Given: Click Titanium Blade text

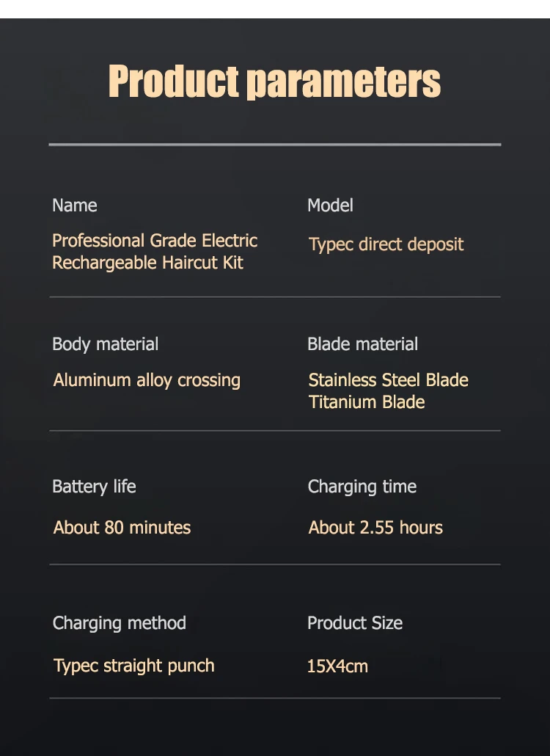Looking at the screenshot, I should click(367, 402).
